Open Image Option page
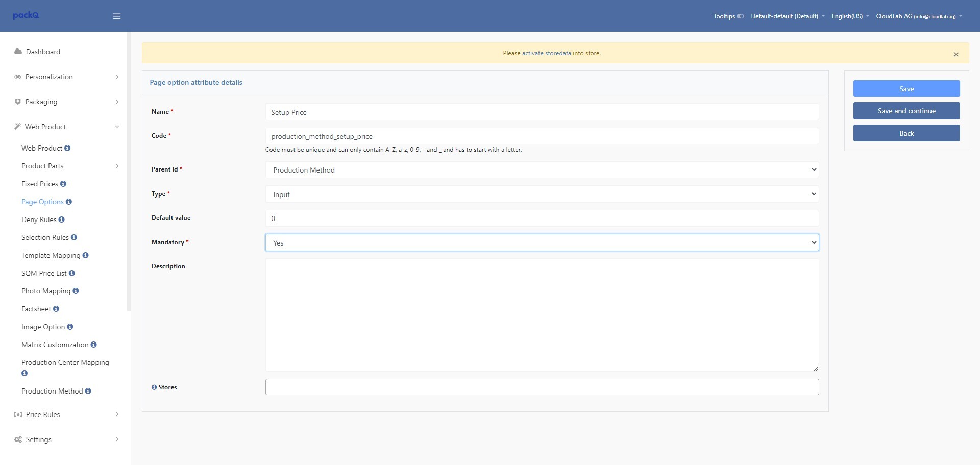The width and height of the screenshot is (980, 465). 43,327
